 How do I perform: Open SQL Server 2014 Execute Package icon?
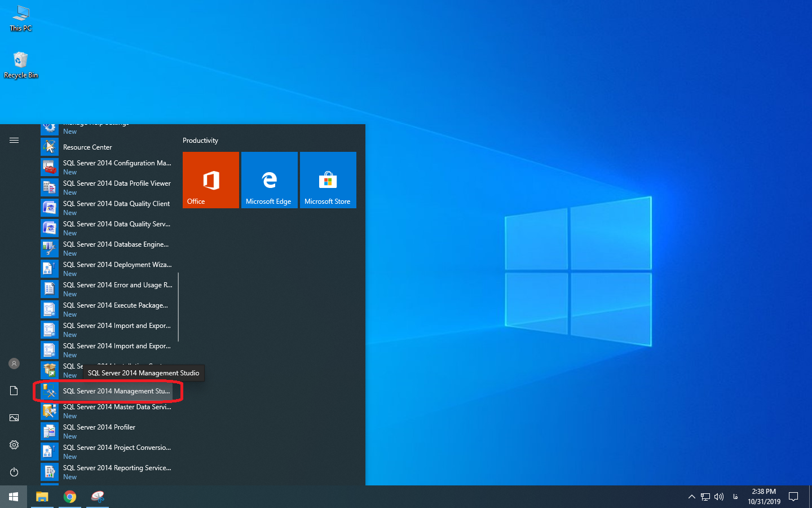click(50, 309)
